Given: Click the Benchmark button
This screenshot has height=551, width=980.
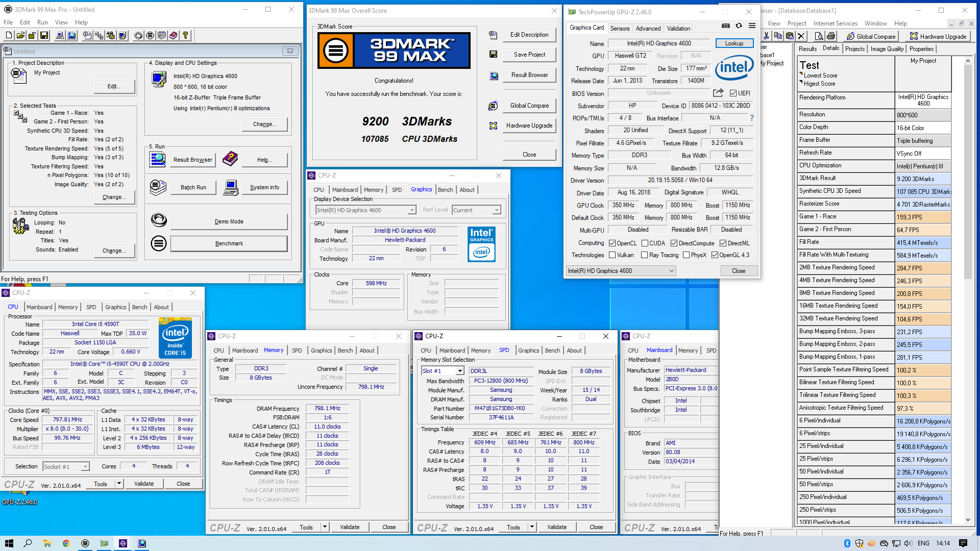Looking at the screenshot, I should click(x=229, y=243).
